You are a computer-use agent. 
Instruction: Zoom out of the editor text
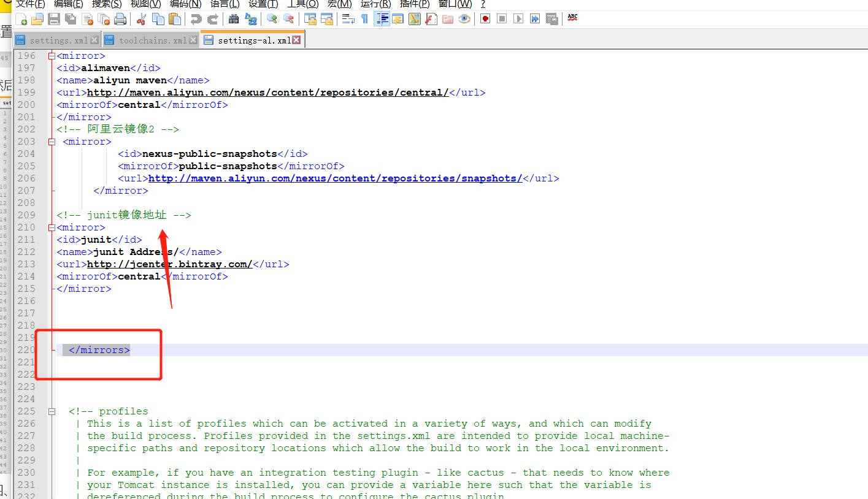(288, 19)
